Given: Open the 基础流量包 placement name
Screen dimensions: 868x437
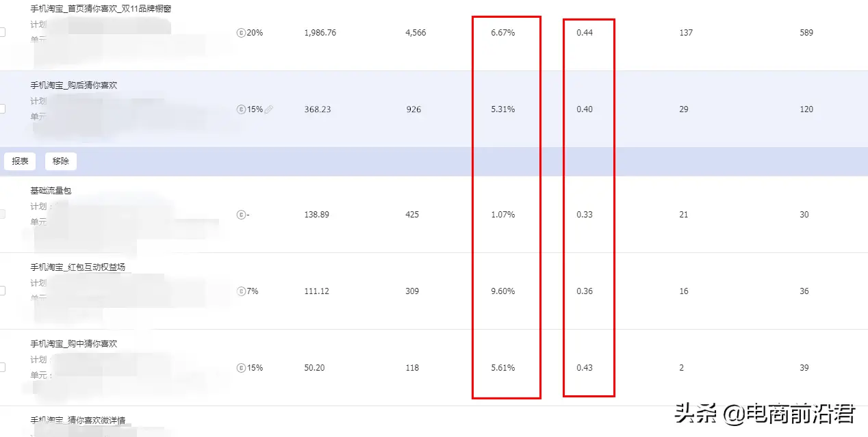Looking at the screenshot, I should (x=51, y=191).
